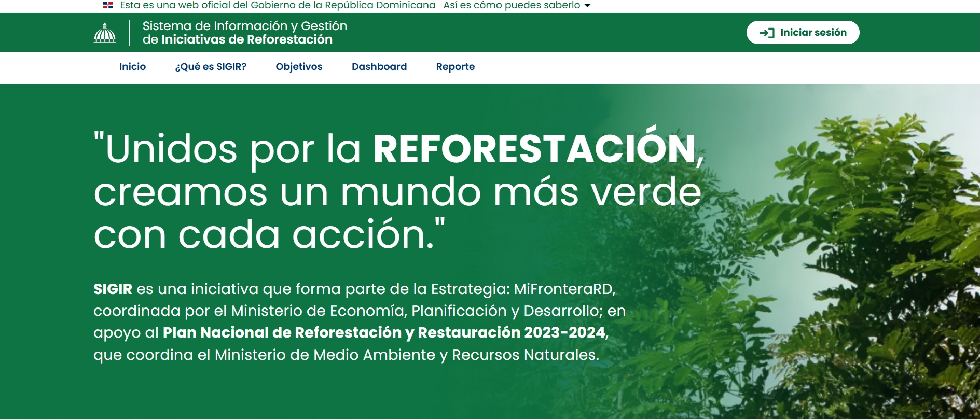Click the bold word REFORESTACIÓN in the headline

coord(534,149)
